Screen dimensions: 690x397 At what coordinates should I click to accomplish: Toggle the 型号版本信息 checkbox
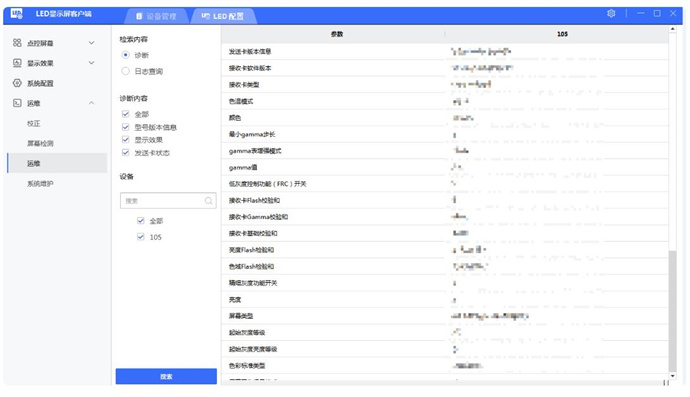[x=125, y=127]
